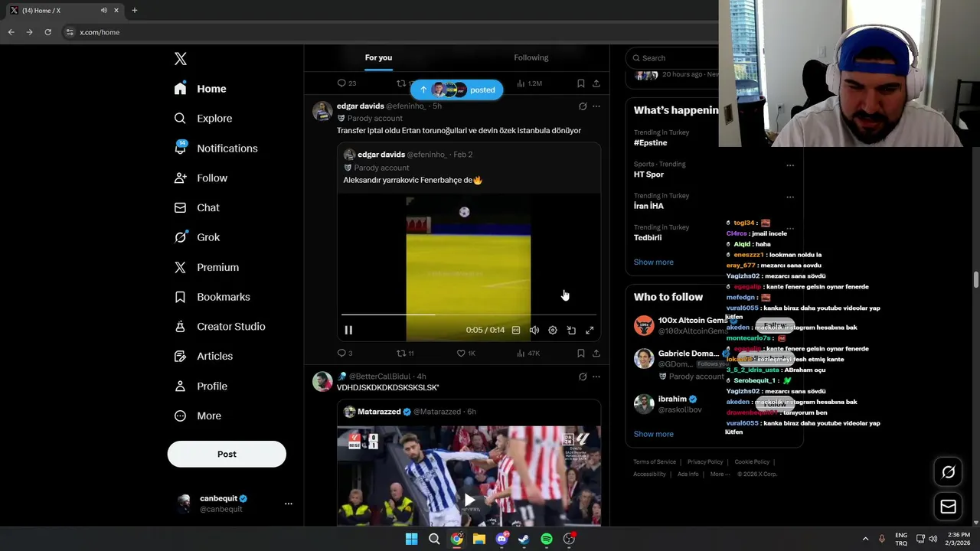Open options for HT Spor trend
980x551 pixels.
coord(790,165)
